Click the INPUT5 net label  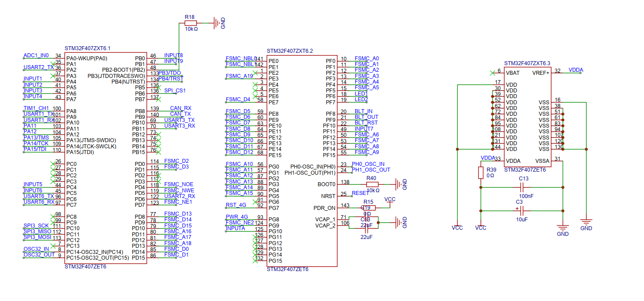click(x=33, y=184)
